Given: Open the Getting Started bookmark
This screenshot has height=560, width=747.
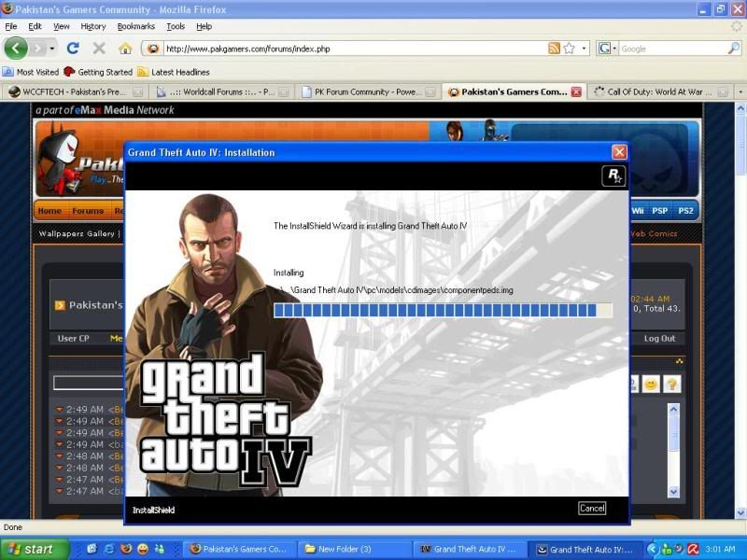Looking at the screenshot, I should coord(98,72).
